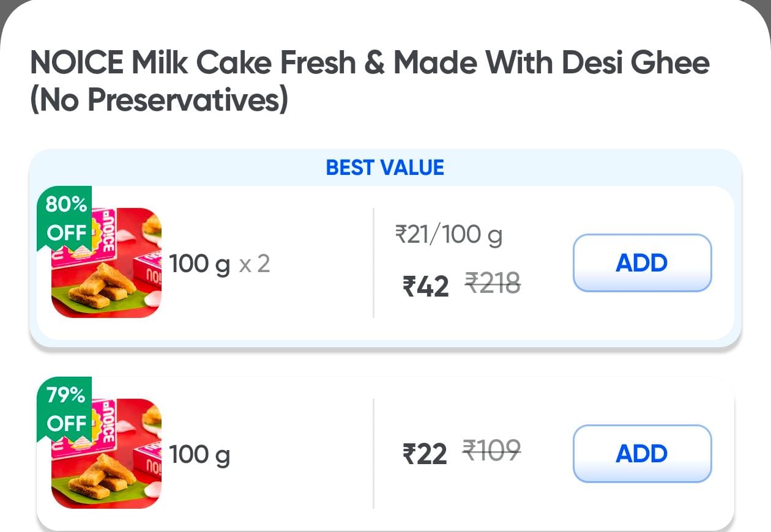Tap the 80% OFF discount badge

tap(66, 218)
